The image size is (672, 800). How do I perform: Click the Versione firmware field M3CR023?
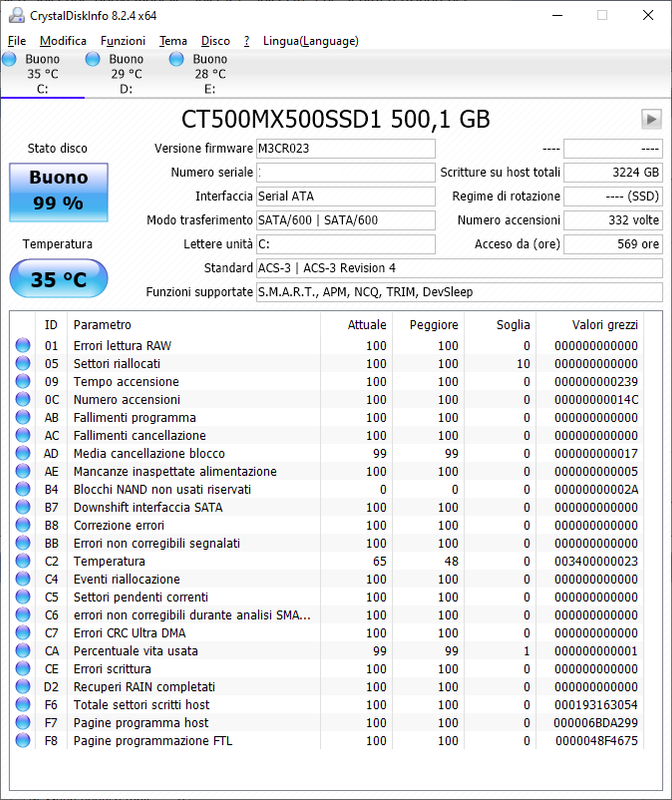[x=345, y=148]
